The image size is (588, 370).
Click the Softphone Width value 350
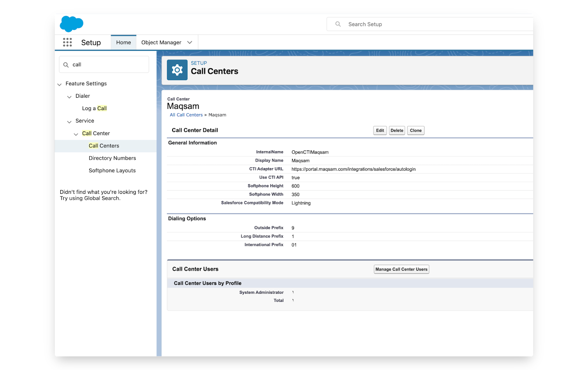tap(295, 195)
